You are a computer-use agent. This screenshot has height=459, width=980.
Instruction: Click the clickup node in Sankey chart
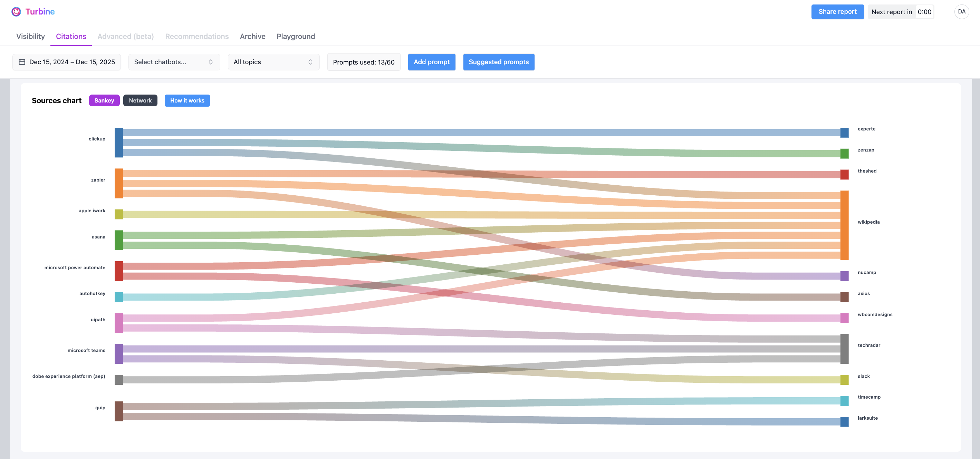(x=119, y=143)
